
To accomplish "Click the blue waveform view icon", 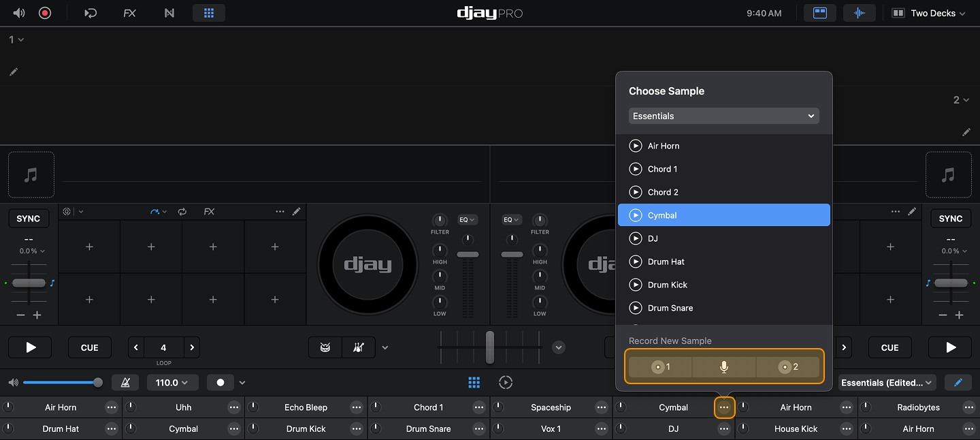I will [x=860, y=13].
